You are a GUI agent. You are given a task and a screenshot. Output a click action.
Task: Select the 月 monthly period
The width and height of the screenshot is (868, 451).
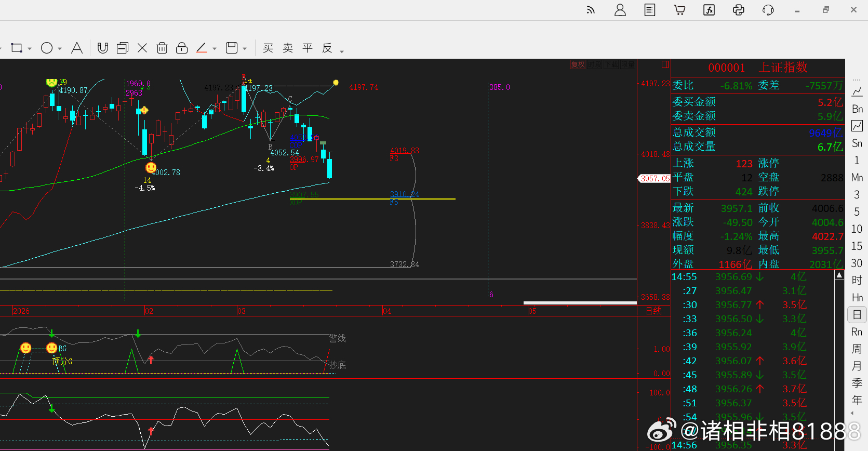[x=857, y=366]
